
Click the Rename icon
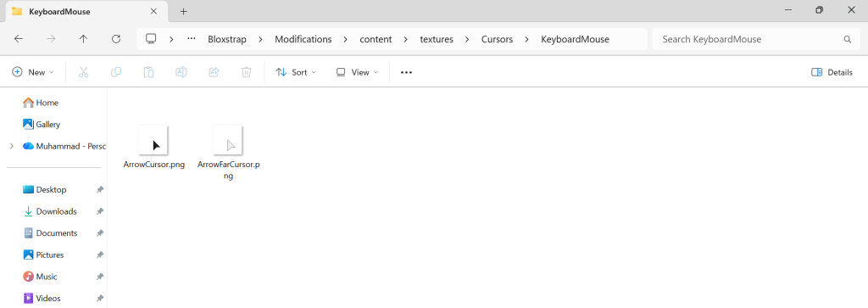coord(181,72)
